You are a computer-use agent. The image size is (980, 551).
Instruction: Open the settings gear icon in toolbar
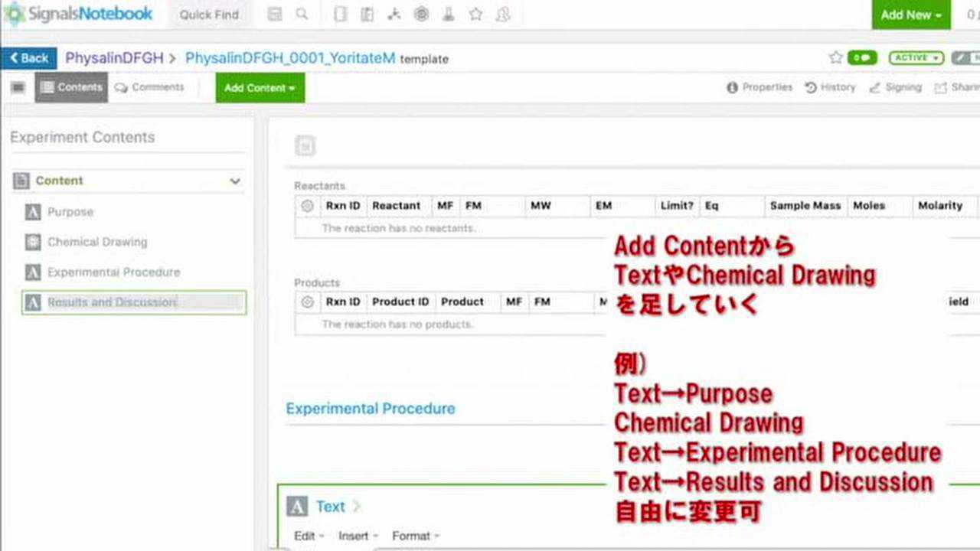(421, 14)
